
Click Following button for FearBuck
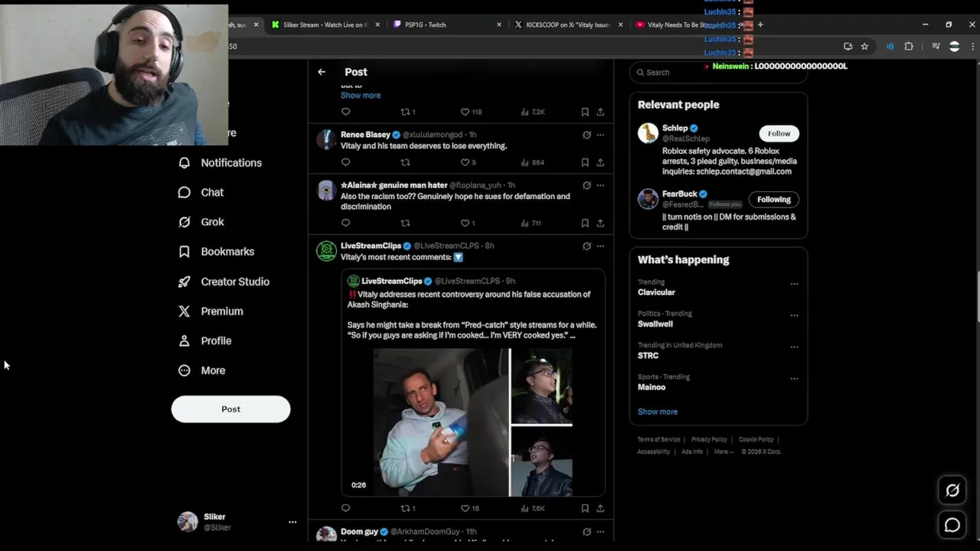tap(773, 200)
